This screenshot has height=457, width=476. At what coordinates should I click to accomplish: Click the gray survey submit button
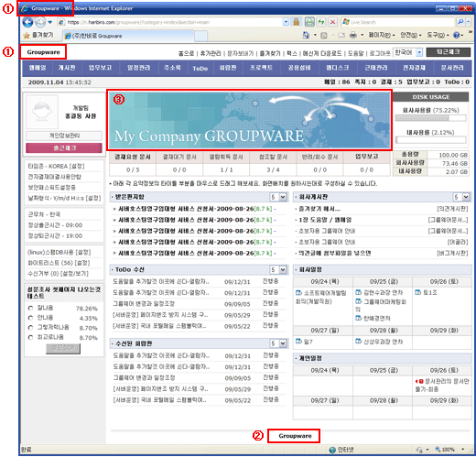[x=63, y=348]
